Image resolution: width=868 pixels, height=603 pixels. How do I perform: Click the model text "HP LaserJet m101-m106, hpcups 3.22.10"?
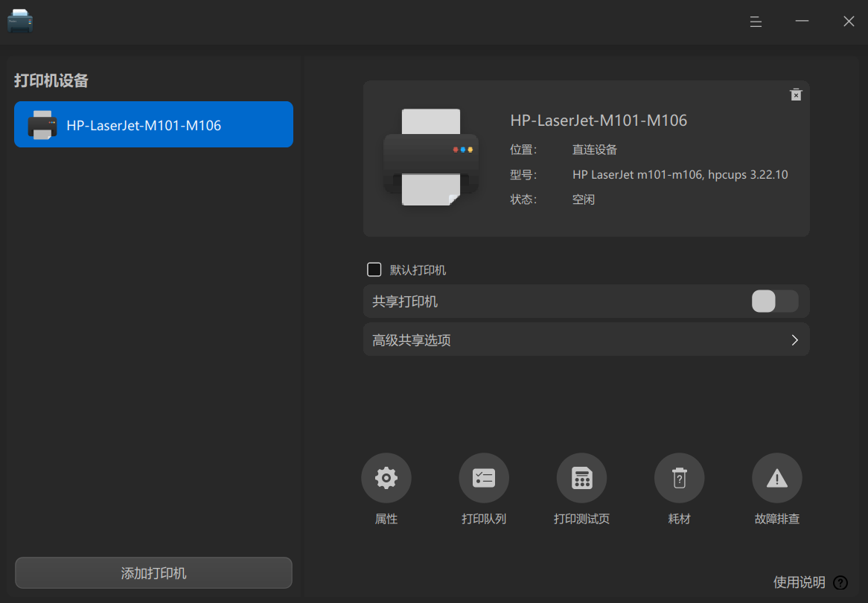point(680,175)
